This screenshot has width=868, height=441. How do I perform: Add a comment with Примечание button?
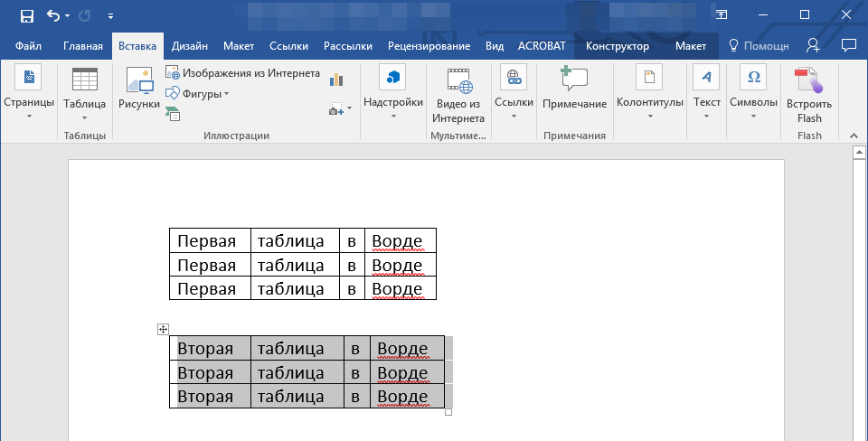(574, 89)
